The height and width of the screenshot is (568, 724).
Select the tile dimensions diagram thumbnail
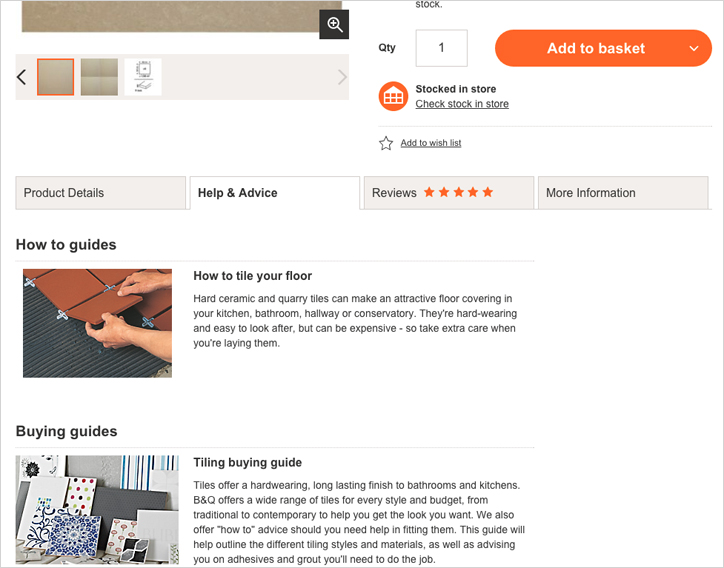point(143,77)
